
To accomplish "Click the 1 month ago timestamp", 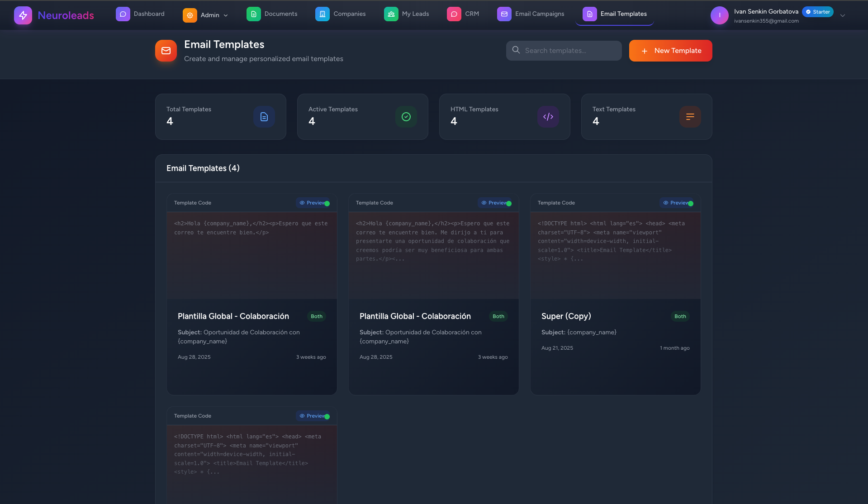I will (675, 348).
